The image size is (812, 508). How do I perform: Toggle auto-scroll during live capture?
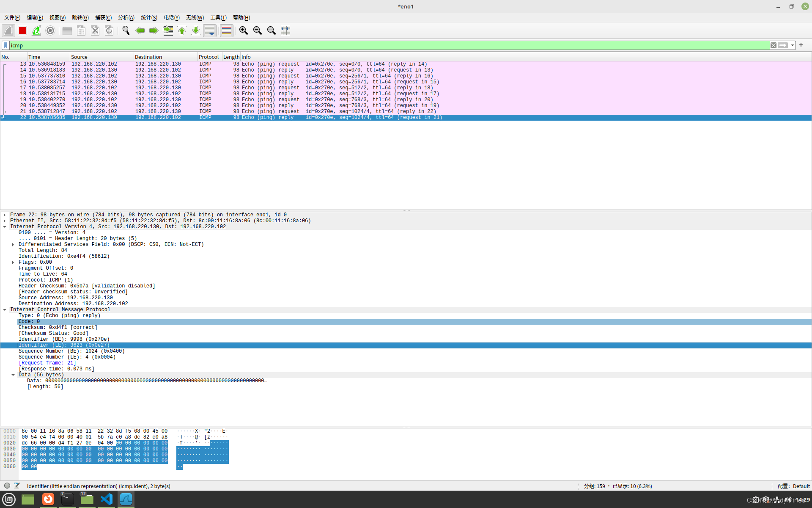point(210,30)
